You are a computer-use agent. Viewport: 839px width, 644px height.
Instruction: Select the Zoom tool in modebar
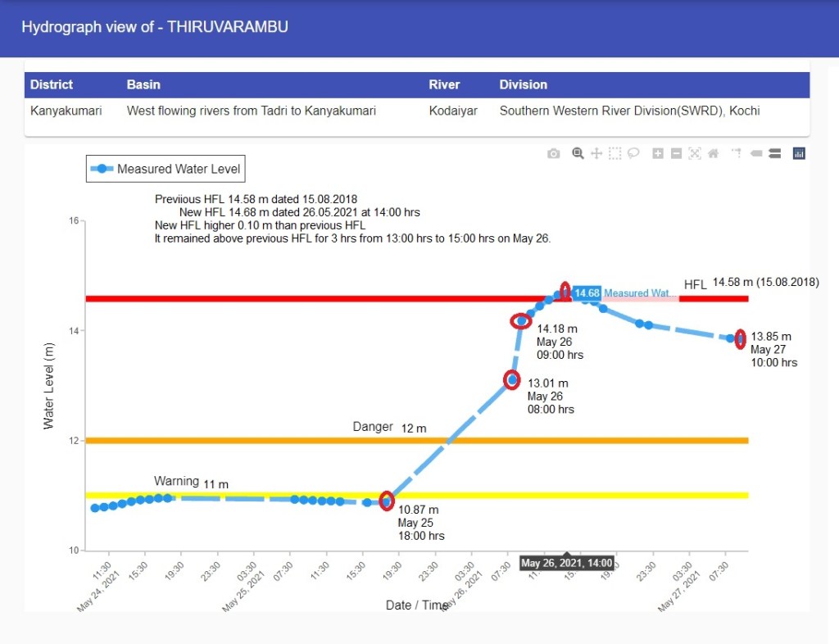pos(578,153)
